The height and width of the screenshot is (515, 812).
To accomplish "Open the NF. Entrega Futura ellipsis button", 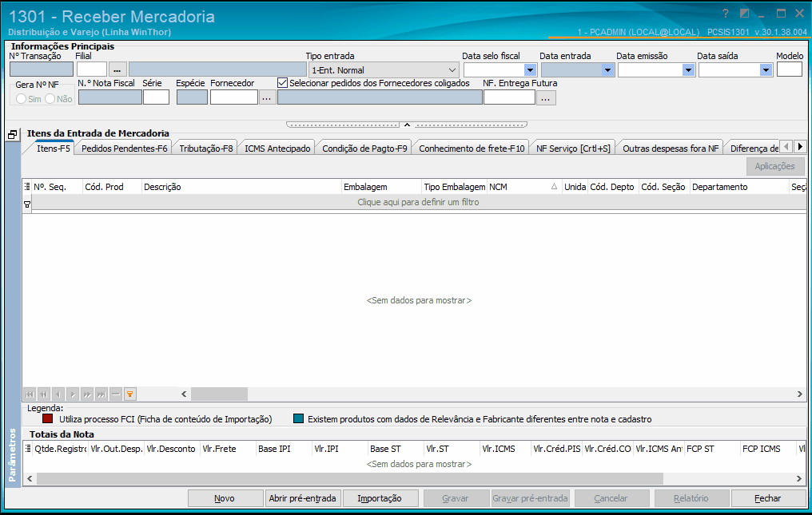I will pos(546,97).
